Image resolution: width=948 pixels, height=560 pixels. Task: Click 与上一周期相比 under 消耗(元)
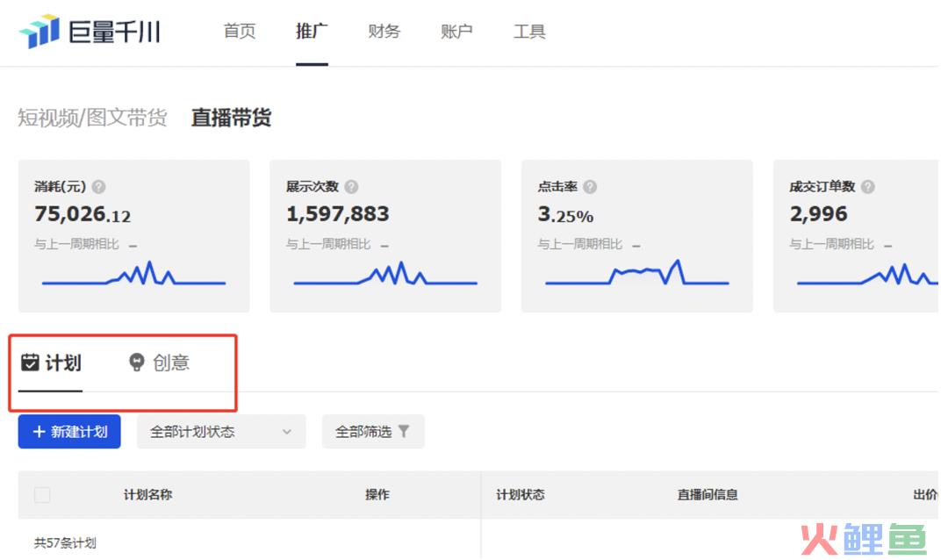click(x=76, y=244)
